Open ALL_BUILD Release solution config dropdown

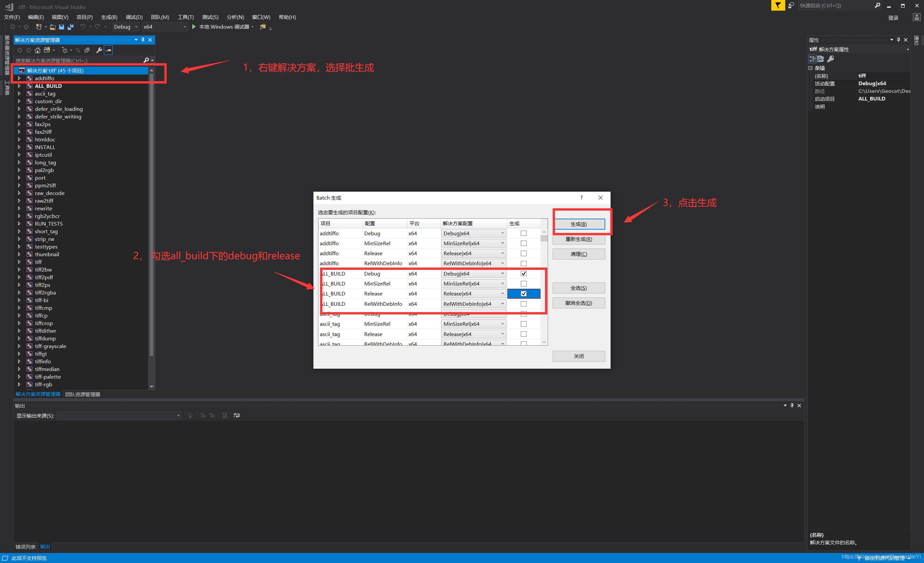(503, 293)
